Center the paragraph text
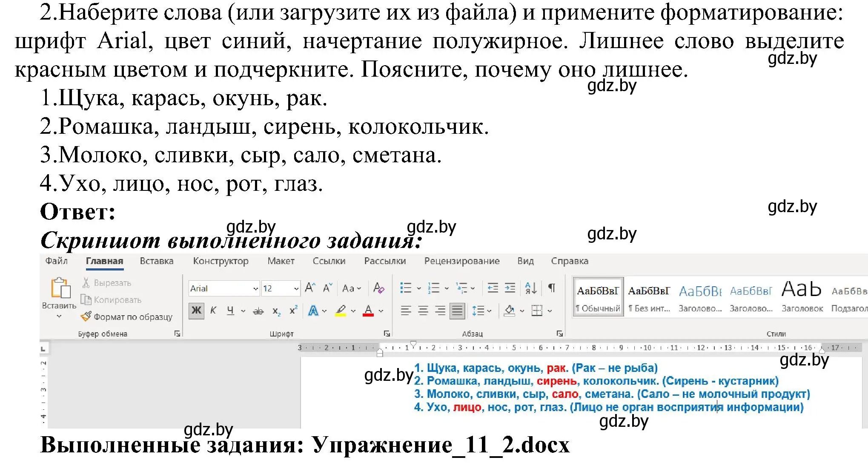This screenshot has width=868, height=466. (423, 311)
